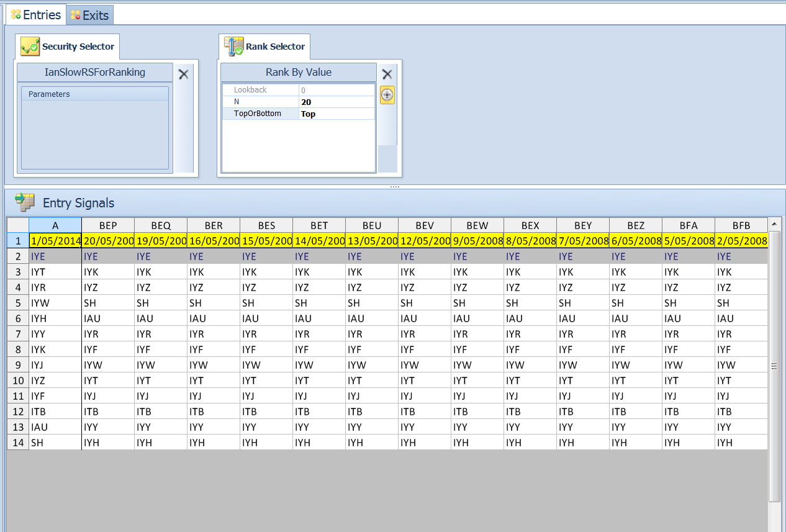Select column header BEW

point(477,225)
